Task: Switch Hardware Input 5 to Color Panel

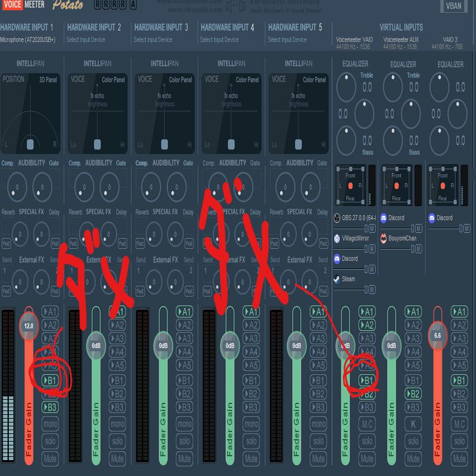Action: [x=314, y=80]
